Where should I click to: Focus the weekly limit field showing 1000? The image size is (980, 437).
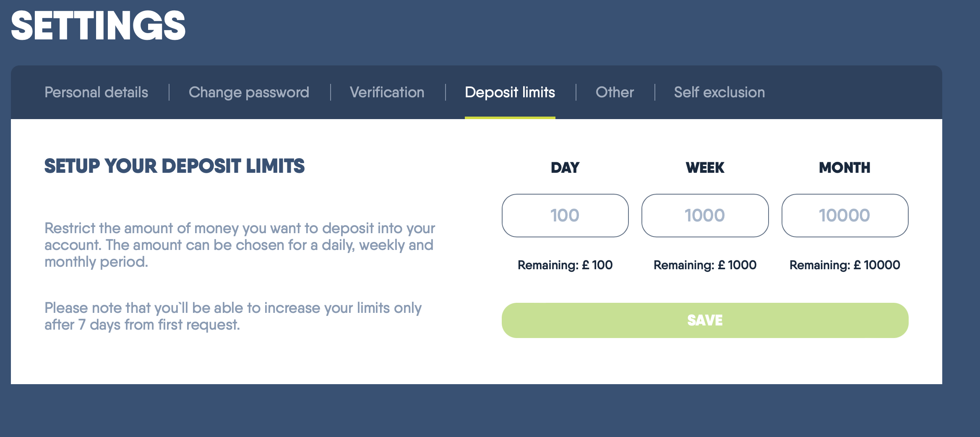click(705, 216)
